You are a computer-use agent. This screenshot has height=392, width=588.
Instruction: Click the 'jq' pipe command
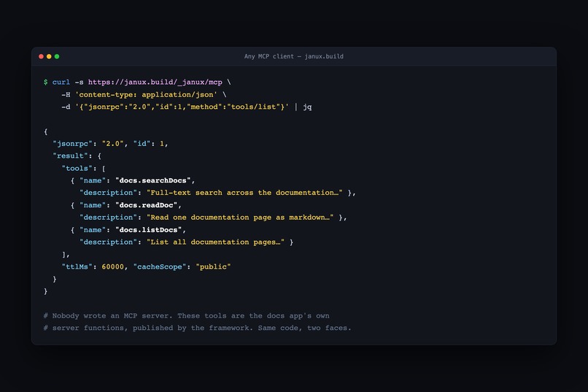pyautogui.click(x=308, y=107)
